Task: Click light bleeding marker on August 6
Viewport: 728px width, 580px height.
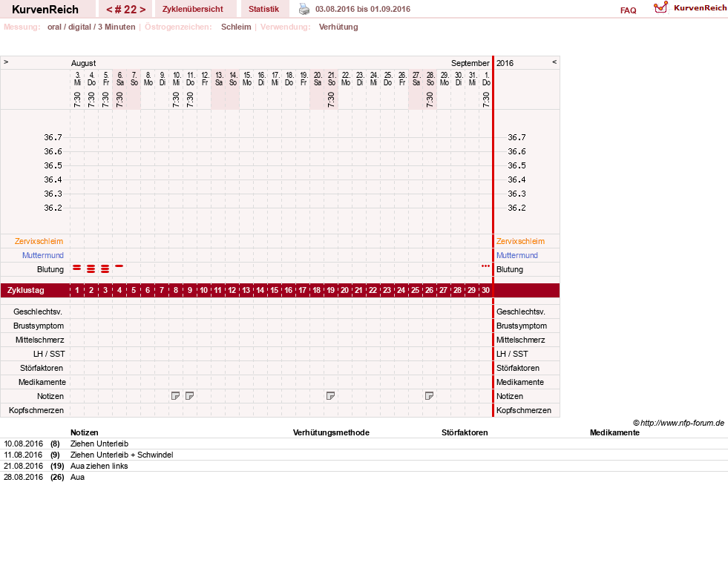Action: coord(119,266)
